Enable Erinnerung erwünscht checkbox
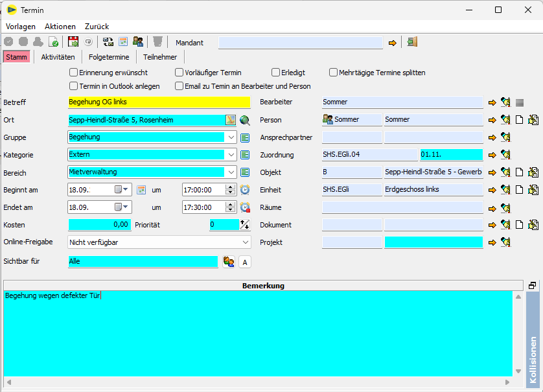Screen dimensions: 543x392 click(x=74, y=73)
